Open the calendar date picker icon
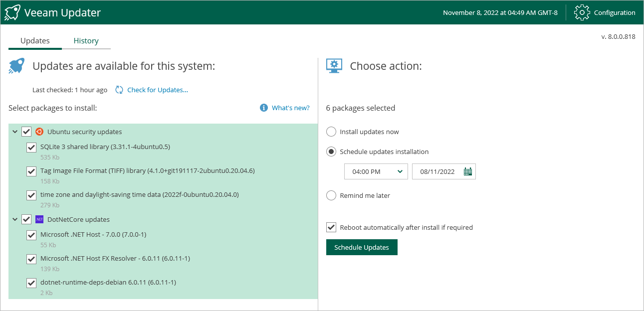The image size is (644, 311). coord(467,171)
